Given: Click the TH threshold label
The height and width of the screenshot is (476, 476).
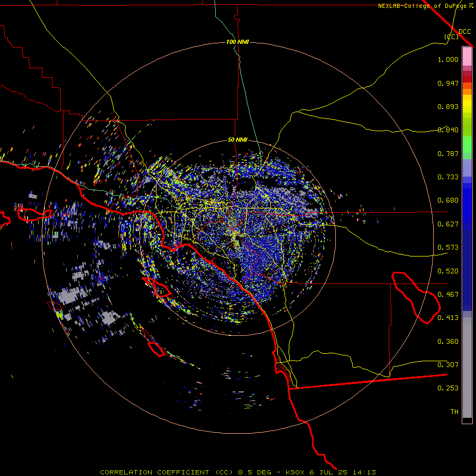Looking at the screenshot, I should (x=454, y=412).
